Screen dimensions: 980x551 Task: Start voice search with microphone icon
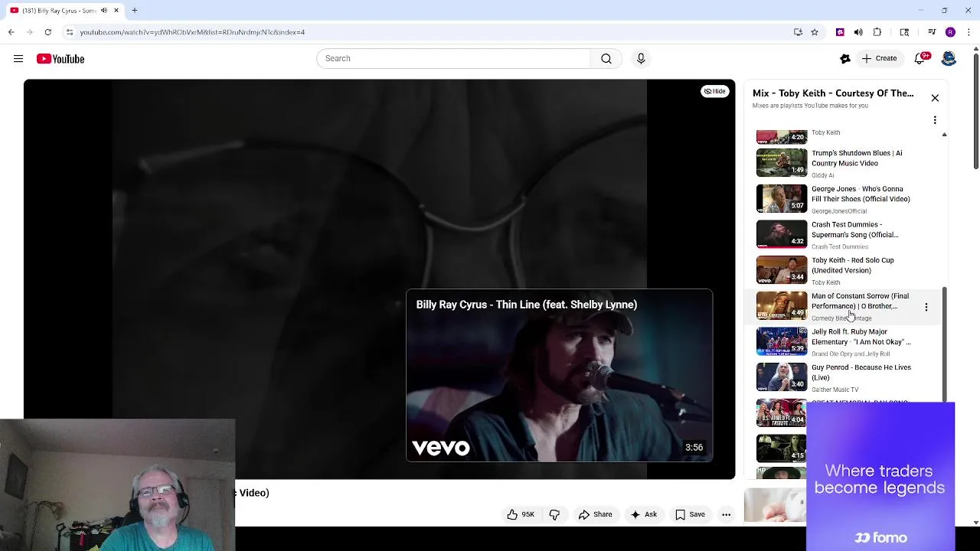pyautogui.click(x=641, y=59)
